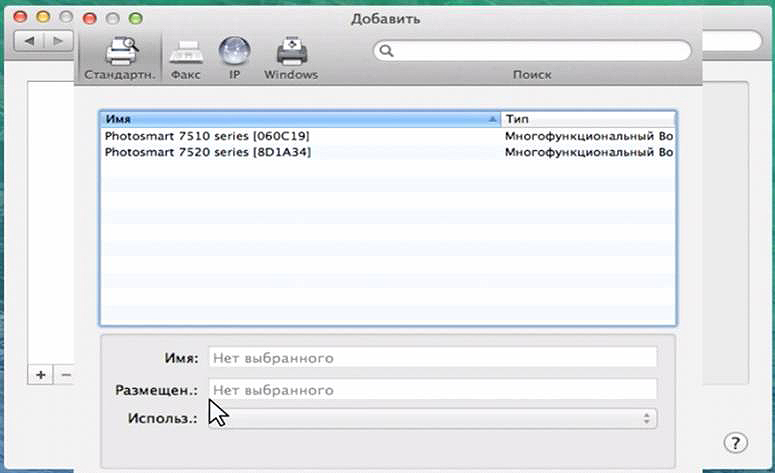Focus the Имя name text field
This screenshot has width=775, height=473.
pyautogui.click(x=432, y=357)
